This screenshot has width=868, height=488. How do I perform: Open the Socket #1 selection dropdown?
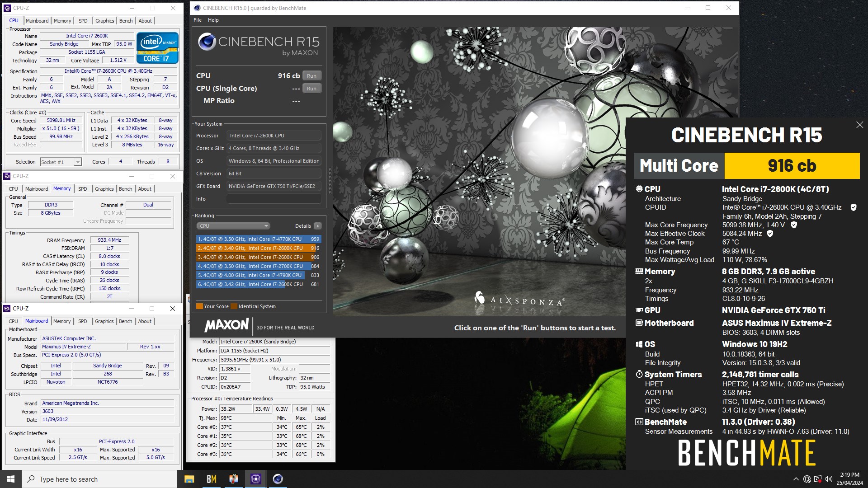tap(61, 162)
